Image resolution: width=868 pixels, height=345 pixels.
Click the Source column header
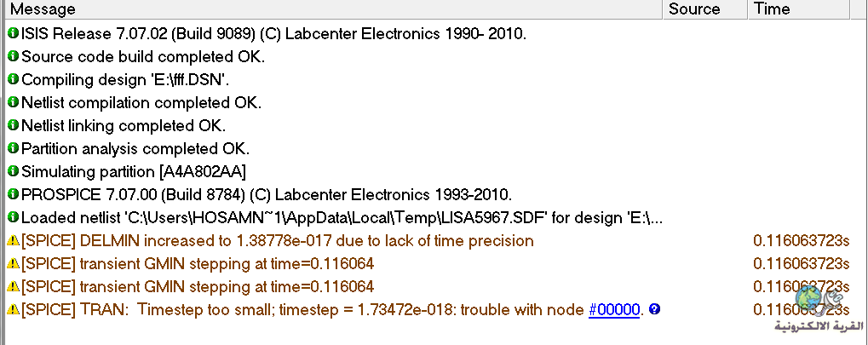coord(704,9)
